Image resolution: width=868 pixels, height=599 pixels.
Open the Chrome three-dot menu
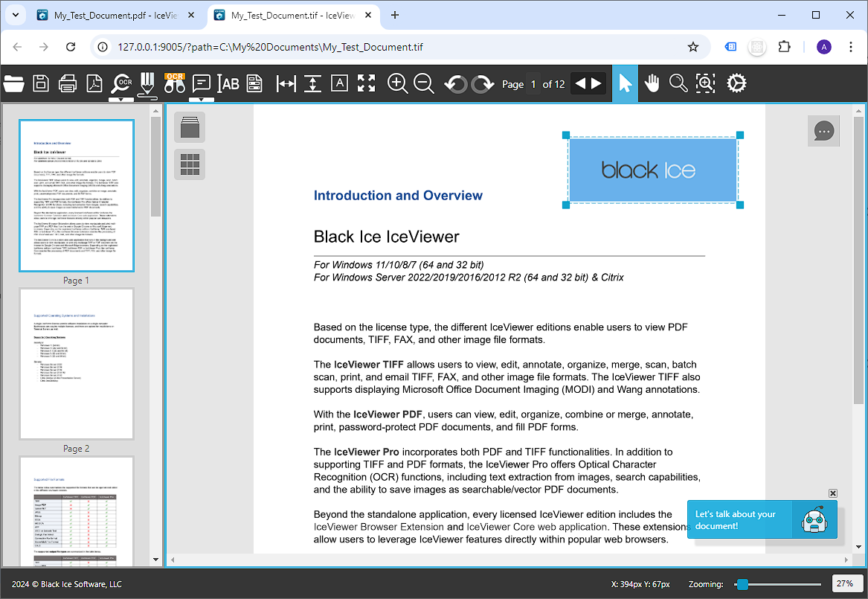coord(851,47)
